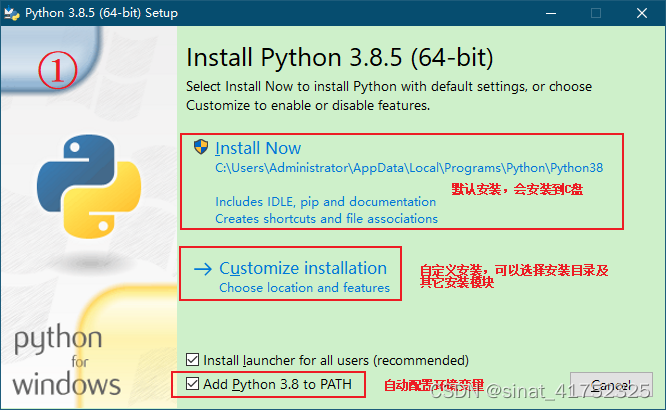Click the 'Install Python 3.8.5 (64-bit)' heading
The image size is (666, 410).
click(x=340, y=57)
